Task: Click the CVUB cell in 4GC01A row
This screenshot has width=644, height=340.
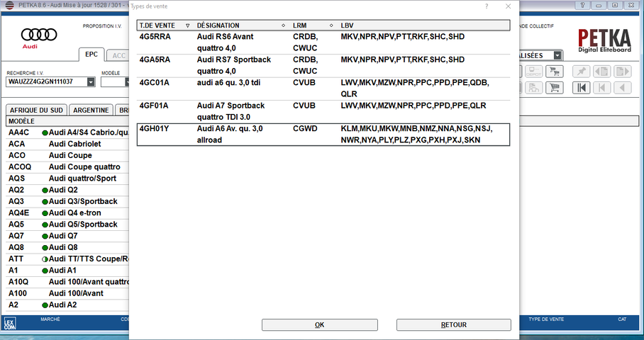Action: tap(304, 83)
